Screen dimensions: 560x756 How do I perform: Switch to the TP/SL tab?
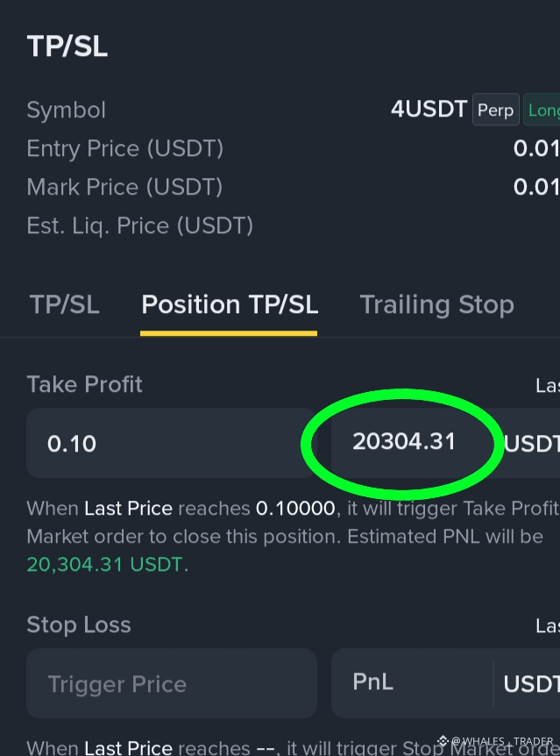tap(65, 304)
